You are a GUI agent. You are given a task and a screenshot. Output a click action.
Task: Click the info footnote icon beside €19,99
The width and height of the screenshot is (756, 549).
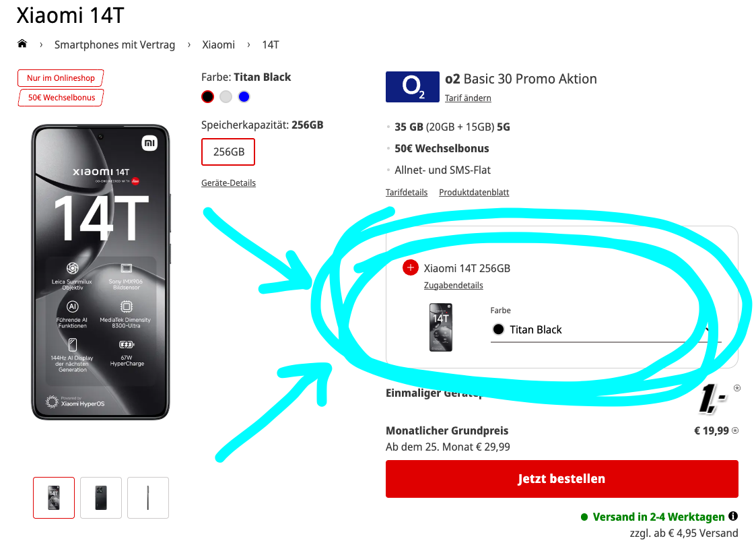[734, 431]
